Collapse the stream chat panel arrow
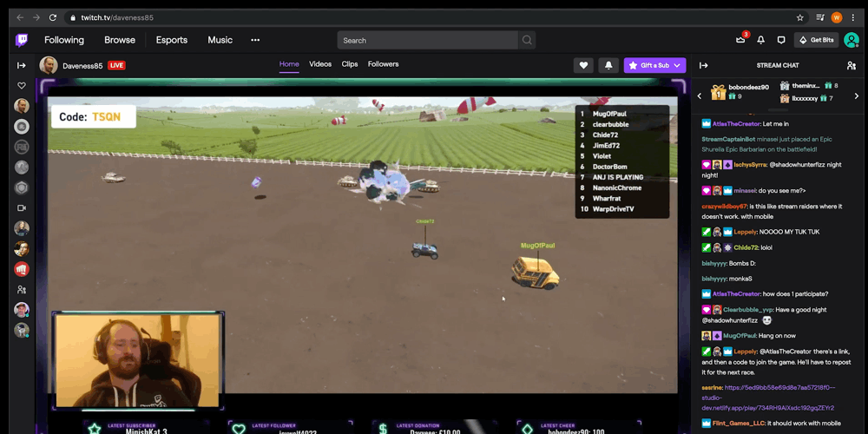The height and width of the screenshot is (434, 868). pyautogui.click(x=704, y=65)
